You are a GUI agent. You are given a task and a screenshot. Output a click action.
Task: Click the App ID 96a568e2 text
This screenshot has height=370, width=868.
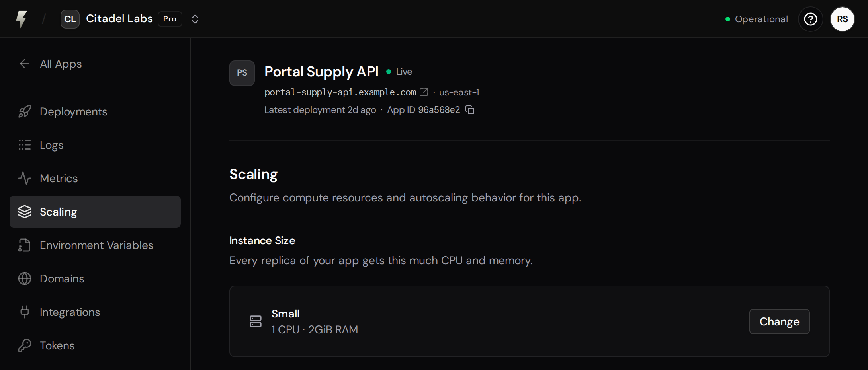(424, 110)
